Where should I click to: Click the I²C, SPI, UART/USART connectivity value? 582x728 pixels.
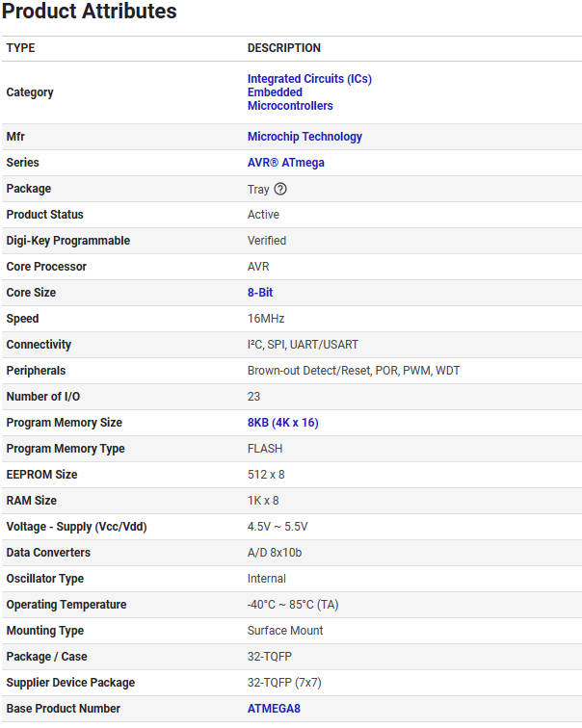303,345
